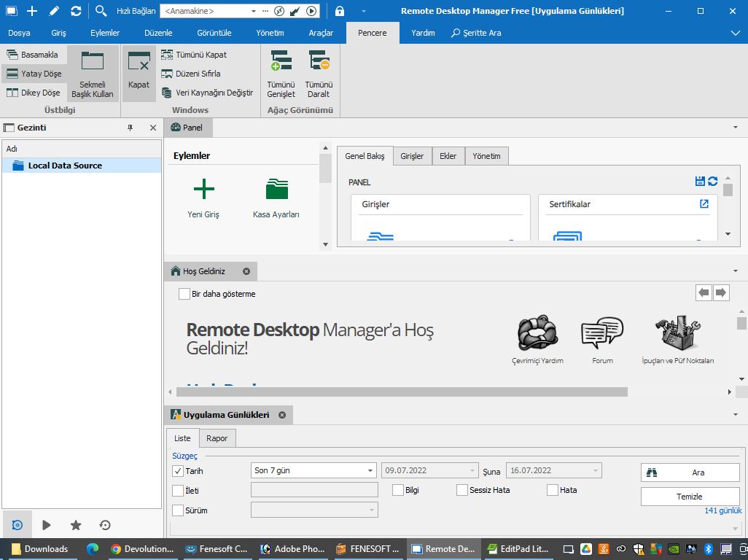
Task: Toggle Sekmeli Başlık Kullan
Action: click(93, 74)
